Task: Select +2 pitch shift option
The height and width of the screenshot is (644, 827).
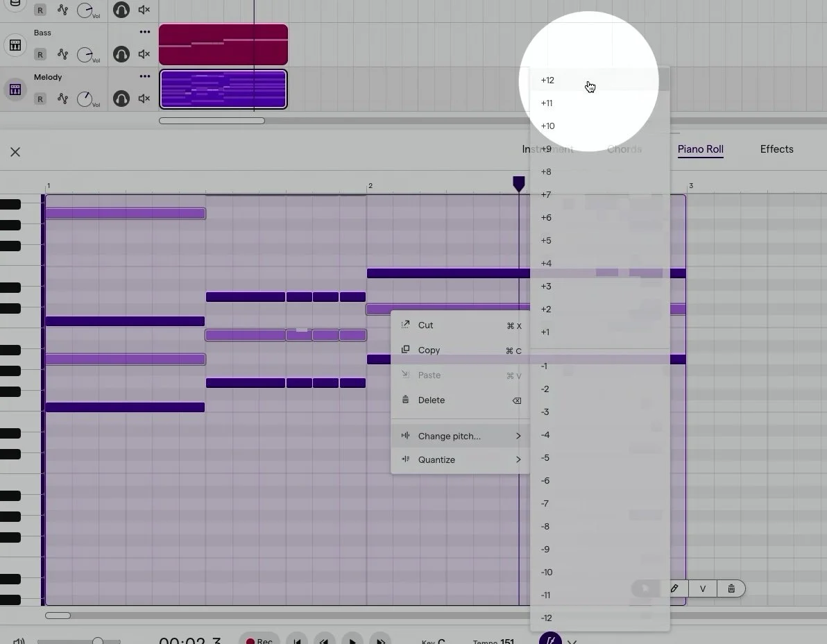Action: click(x=599, y=309)
